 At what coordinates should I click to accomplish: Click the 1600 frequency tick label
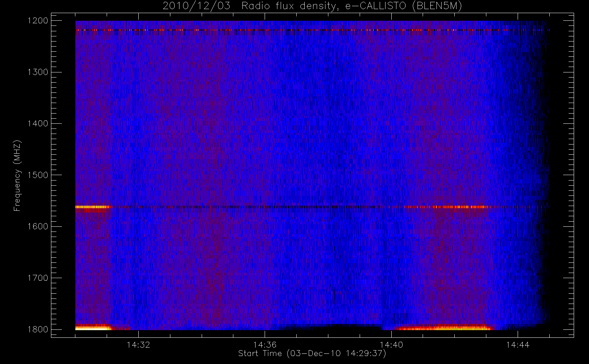tap(38, 226)
